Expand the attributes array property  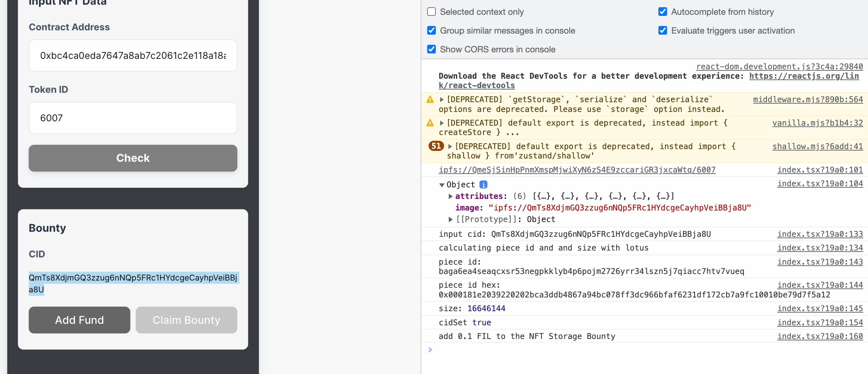point(450,196)
